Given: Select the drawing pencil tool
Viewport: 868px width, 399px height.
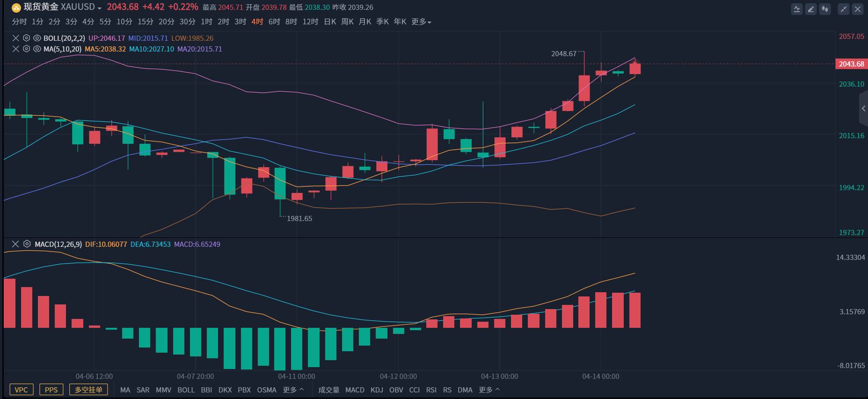Looking at the screenshot, I should click(x=811, y=9).
